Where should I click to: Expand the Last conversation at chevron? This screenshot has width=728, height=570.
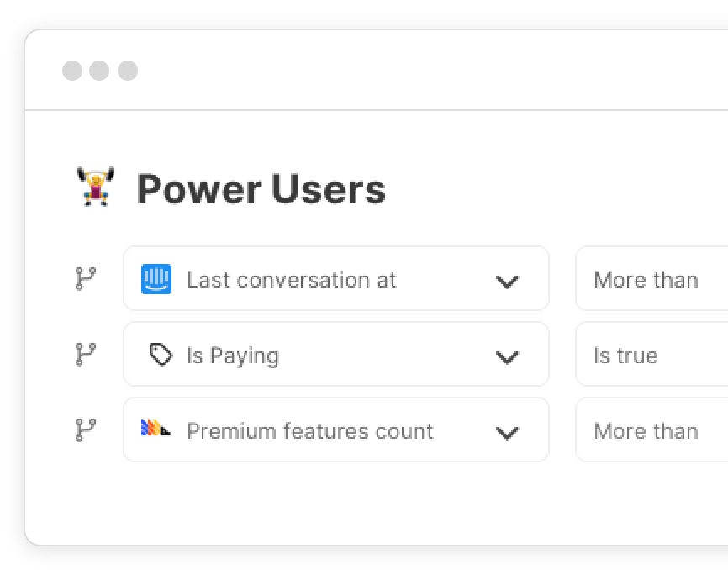click(x=507, y=281)
